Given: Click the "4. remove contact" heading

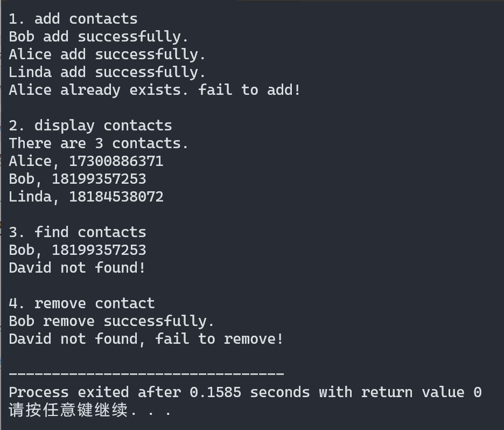Looking at the screenshot, I should tap(81, 303).
